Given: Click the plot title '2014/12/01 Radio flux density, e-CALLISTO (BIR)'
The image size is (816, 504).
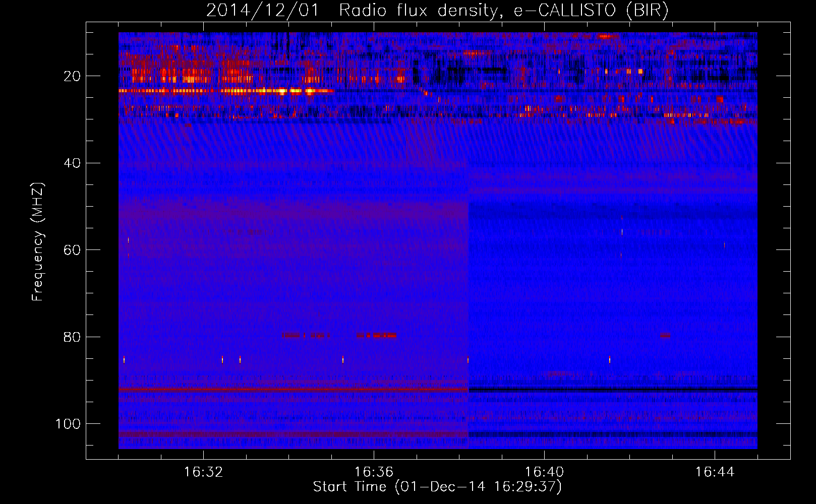Looking at the screenshot, I should pos(437,11).
